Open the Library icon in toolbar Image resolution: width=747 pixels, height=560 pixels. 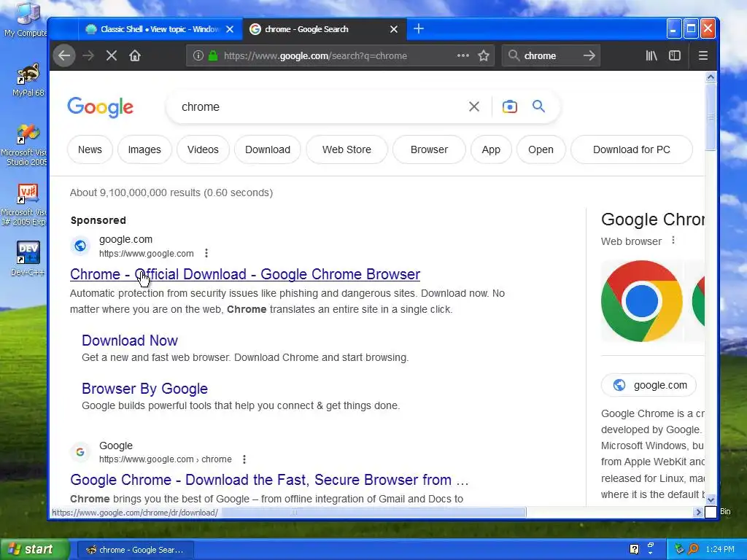click(651, 55)
